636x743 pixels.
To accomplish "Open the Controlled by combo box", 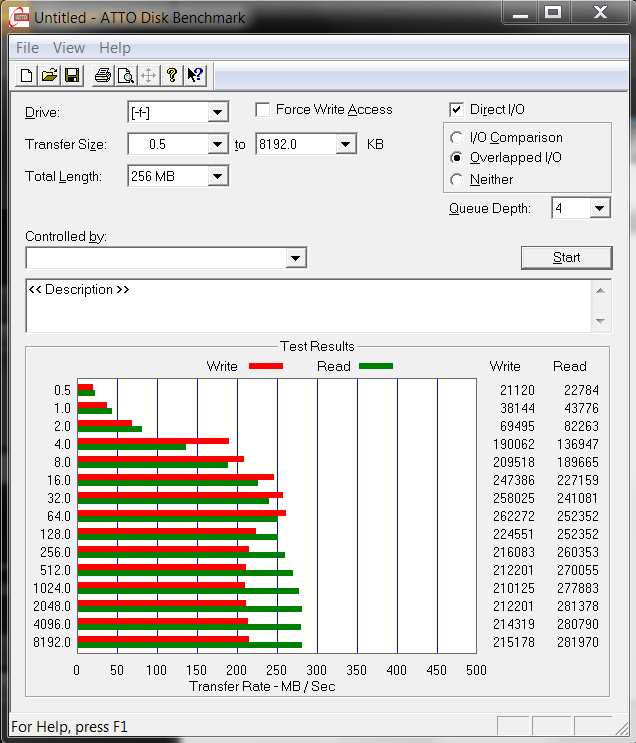I will [x=295, y=258].
